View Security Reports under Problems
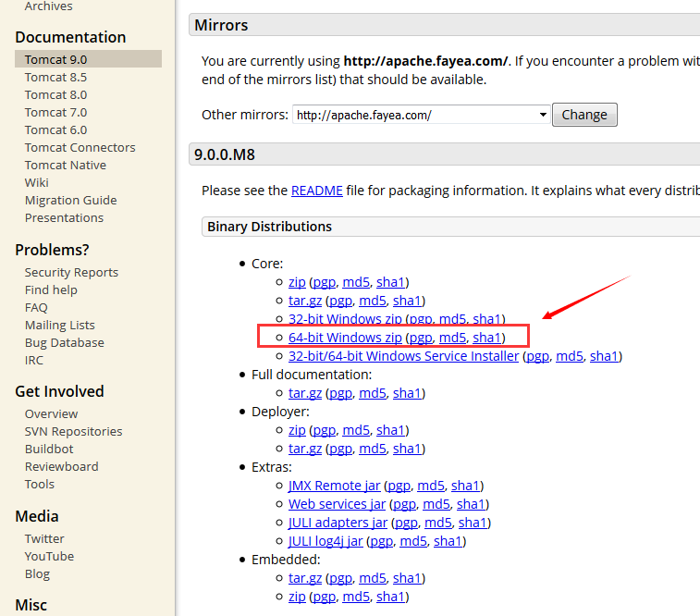700x616 pixels. pyautogui.click(x=71, y=272)
